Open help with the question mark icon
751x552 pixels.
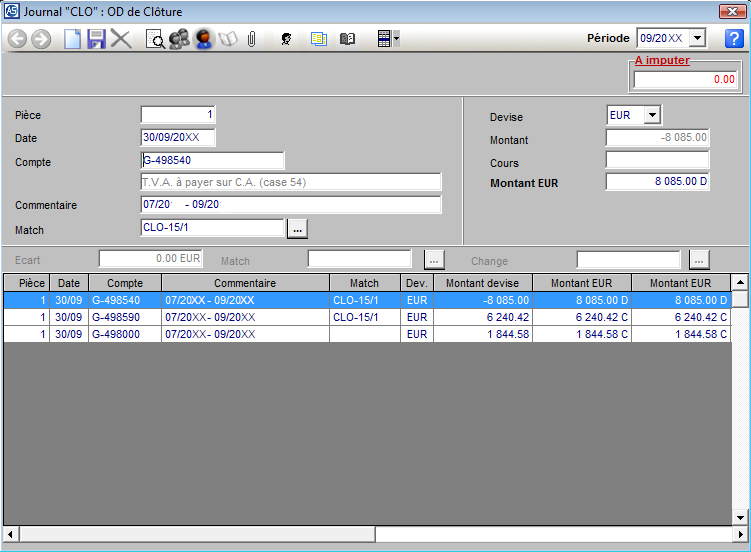click(734, 39)
